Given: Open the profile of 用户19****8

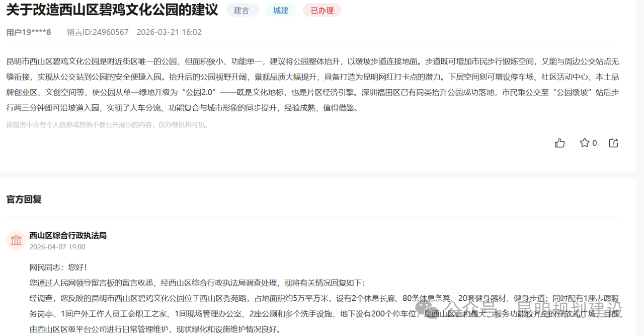Looking at the screenshot, I should tap(29, 32).
